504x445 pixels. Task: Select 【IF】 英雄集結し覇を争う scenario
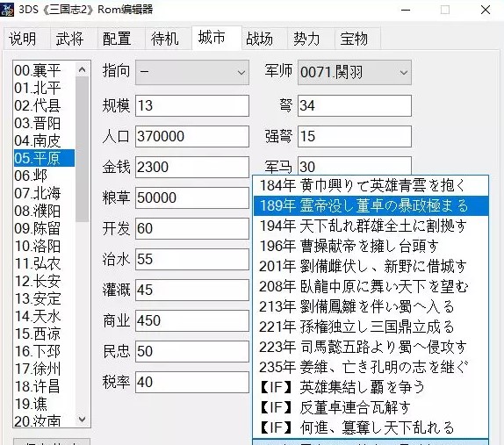tap(371, 387)
